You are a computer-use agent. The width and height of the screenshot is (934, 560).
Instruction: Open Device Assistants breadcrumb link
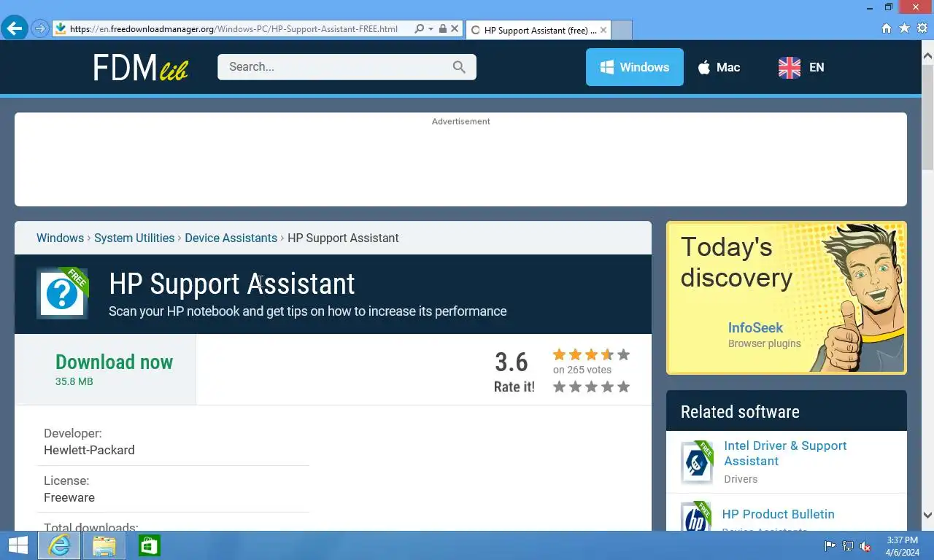(x=231, y=238)
